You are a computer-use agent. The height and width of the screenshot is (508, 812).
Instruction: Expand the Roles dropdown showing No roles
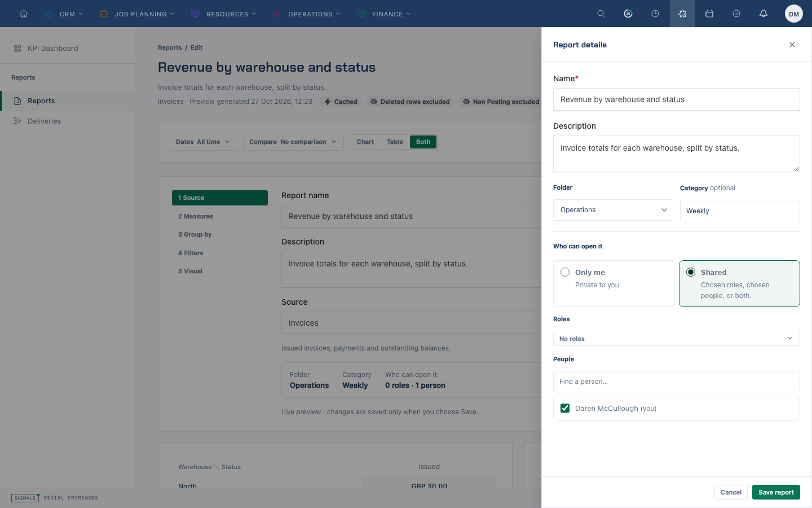677,339
